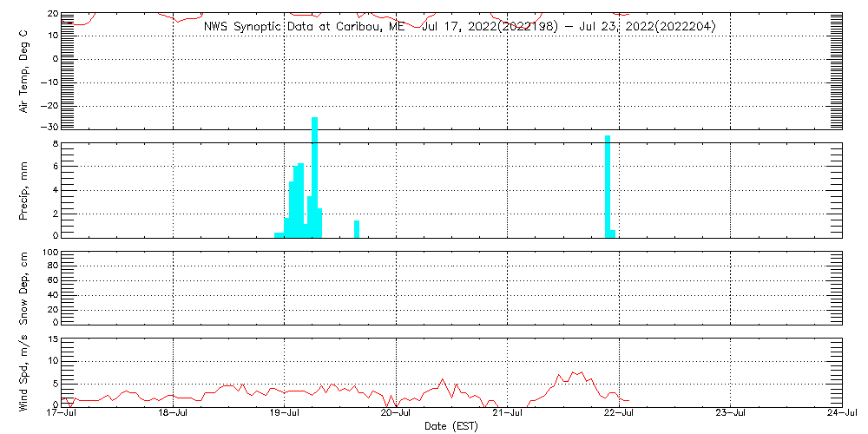This screenshot has height=434, width=868.
Task: Select the 18-Jul date tick label
Action: pyautogui.click(x=173, y=414)
